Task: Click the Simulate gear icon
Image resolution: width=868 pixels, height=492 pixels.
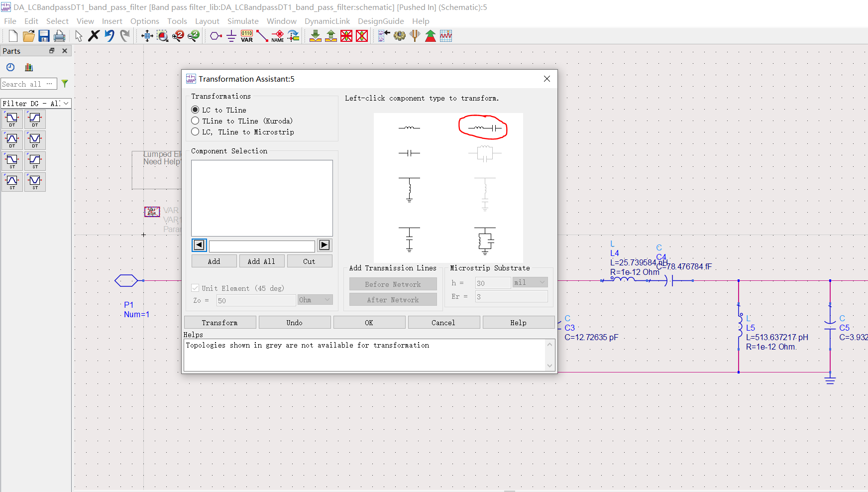Action: point(399,36)
